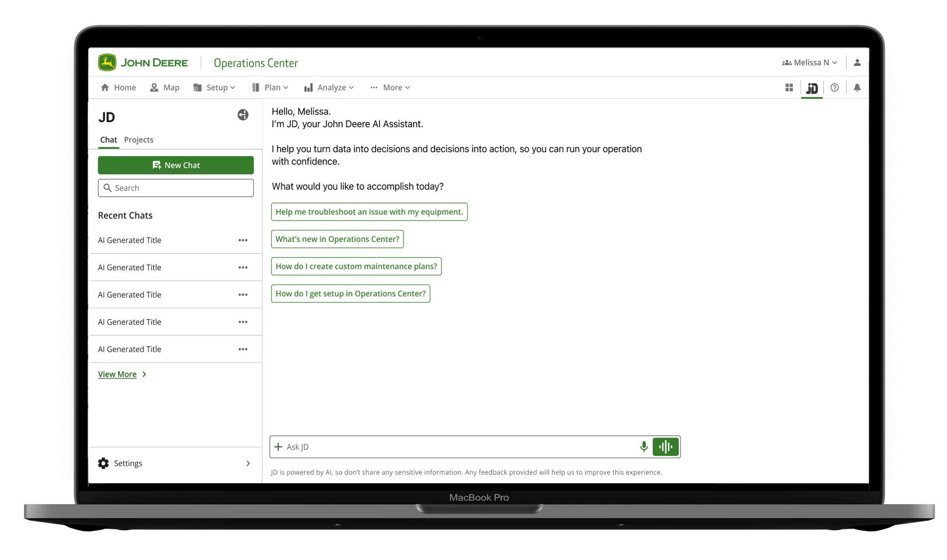Open the second AI Generated Title chat
947x560 pixels.
pyautogui.click(x=129, y=267)
